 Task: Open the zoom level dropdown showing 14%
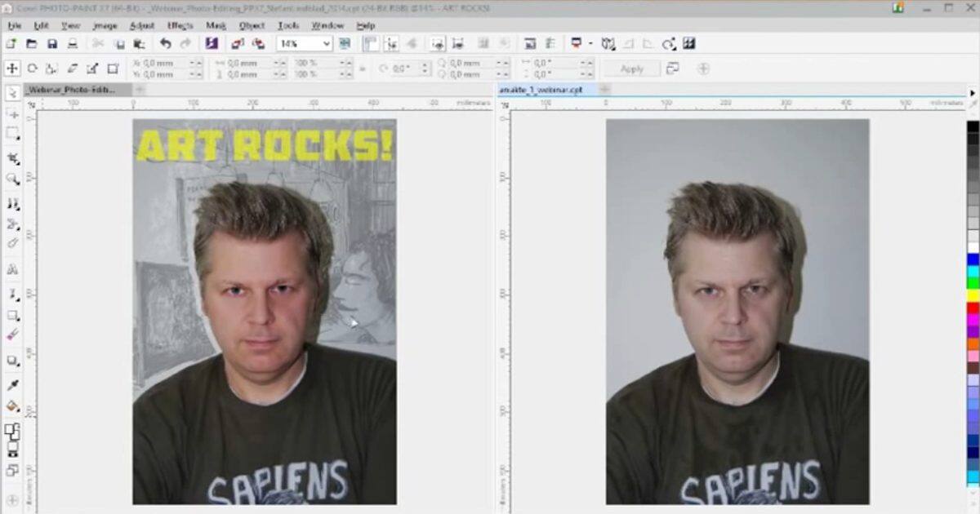click(x=326, y=44)
